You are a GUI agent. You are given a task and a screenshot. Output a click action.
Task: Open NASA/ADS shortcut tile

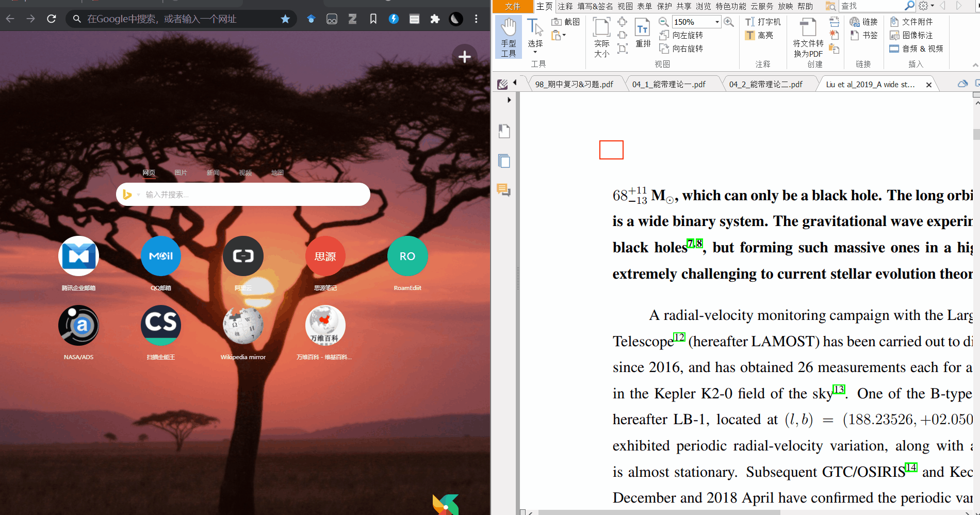click(x=78, y=326)
